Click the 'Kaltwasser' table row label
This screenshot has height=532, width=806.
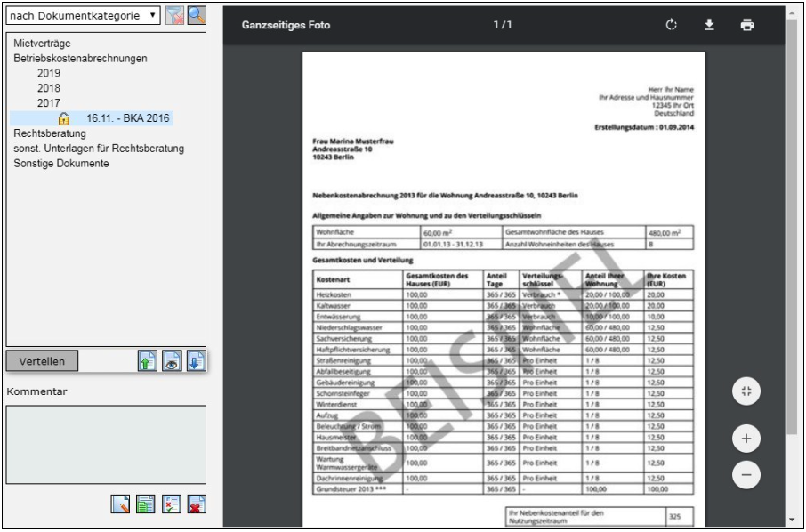(333, 305)
